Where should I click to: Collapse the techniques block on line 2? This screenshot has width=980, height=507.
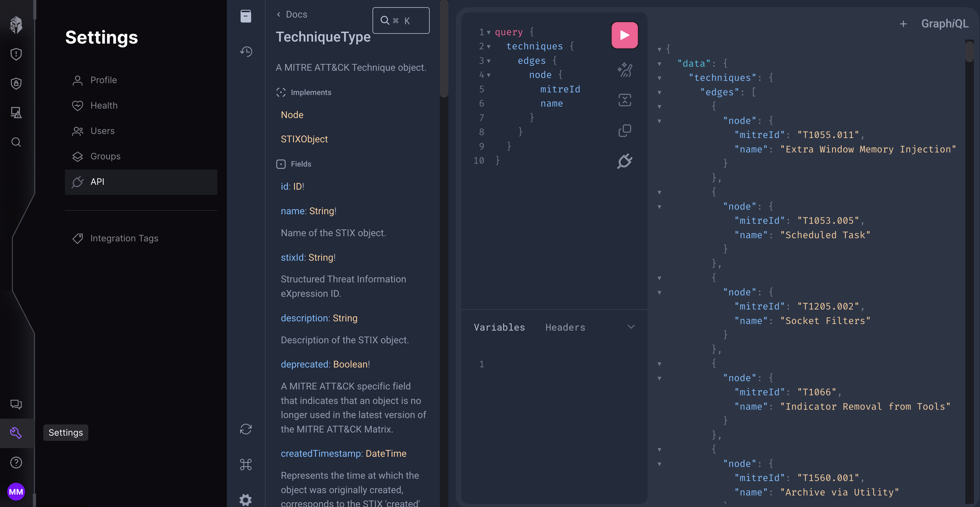coord(489,47)
